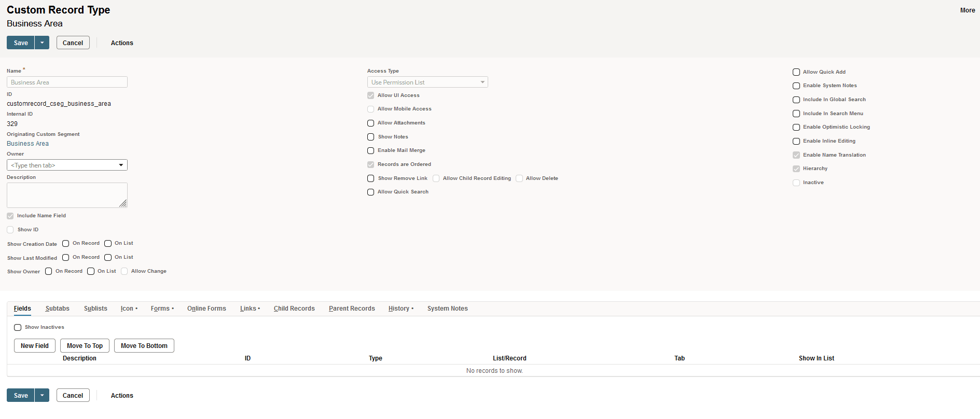Open the top Save dropdown arrow
980x419 pixels.
pos(42,43)
